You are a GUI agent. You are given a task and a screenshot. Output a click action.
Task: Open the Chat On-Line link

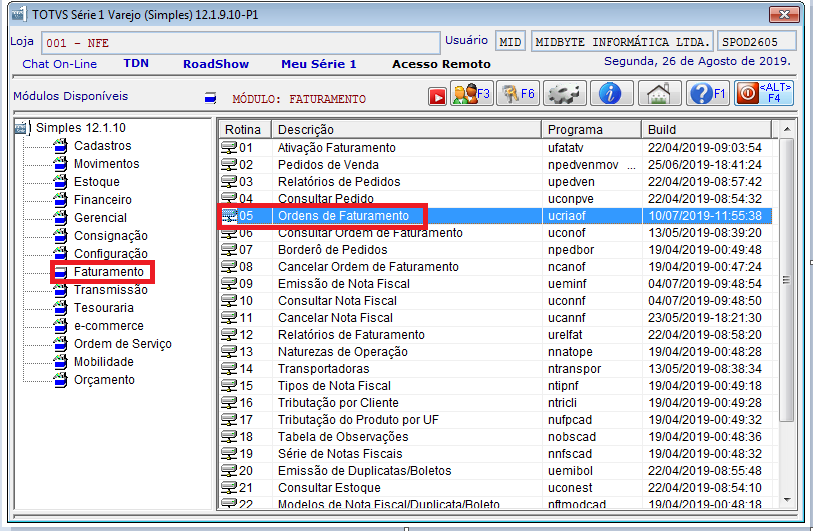60,64
